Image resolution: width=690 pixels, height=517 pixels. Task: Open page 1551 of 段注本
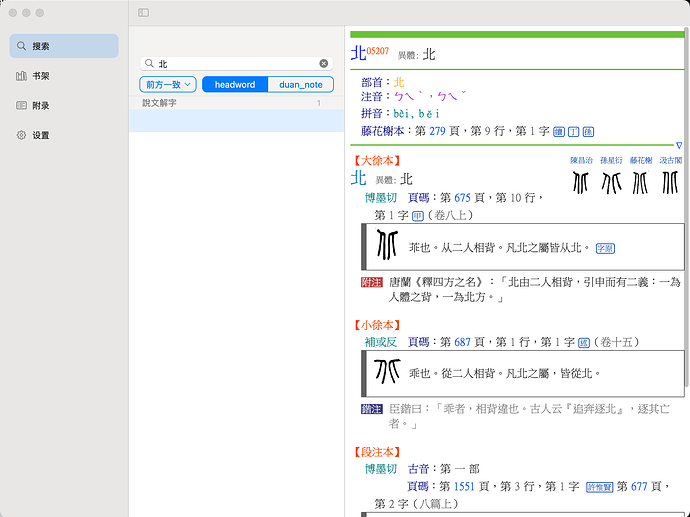point(464,486)
